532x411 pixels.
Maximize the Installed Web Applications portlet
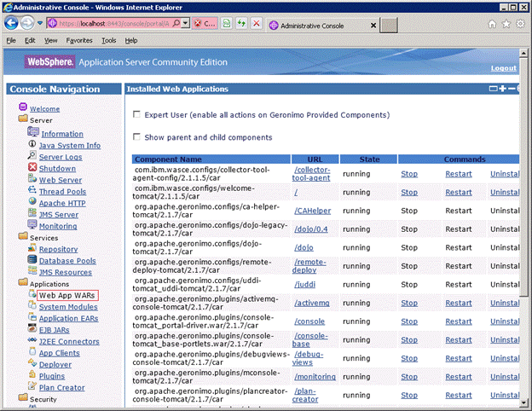tap(502, 89)
